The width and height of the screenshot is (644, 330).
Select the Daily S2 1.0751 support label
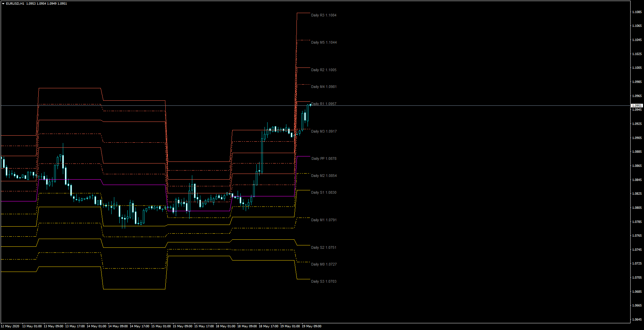tap(323, 248)
